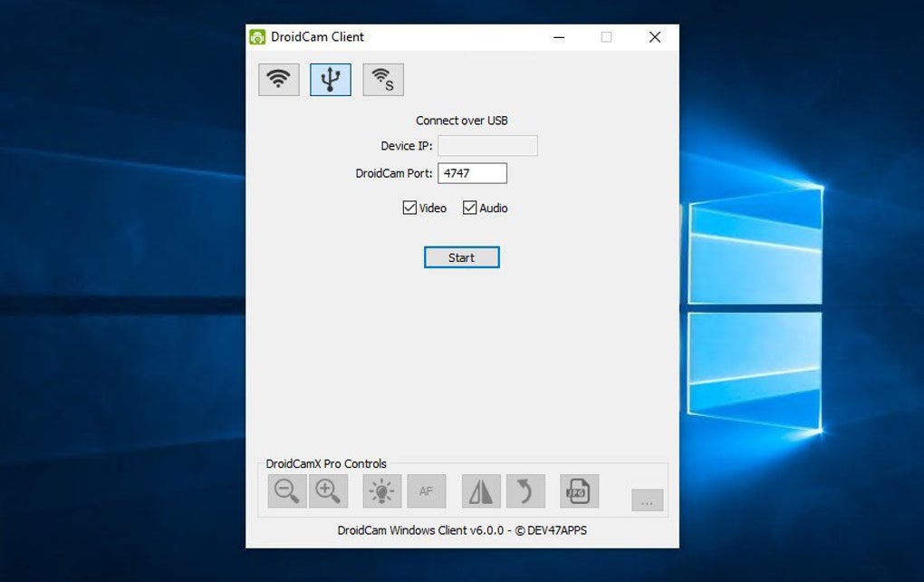Screen dimensions: 924x582
Task: Open the three-dots more options button
Action: [x=647, y=500]
